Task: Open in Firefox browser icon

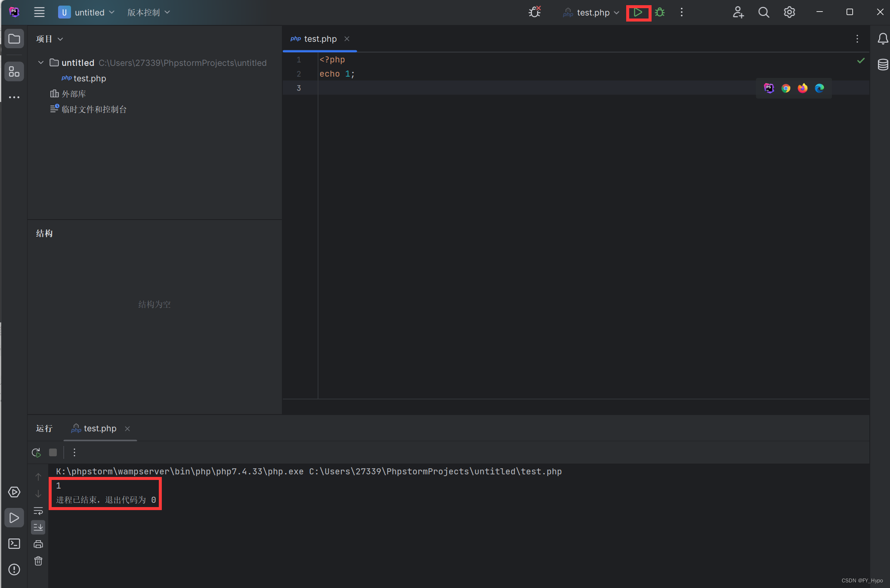Action: click(803, 88)
